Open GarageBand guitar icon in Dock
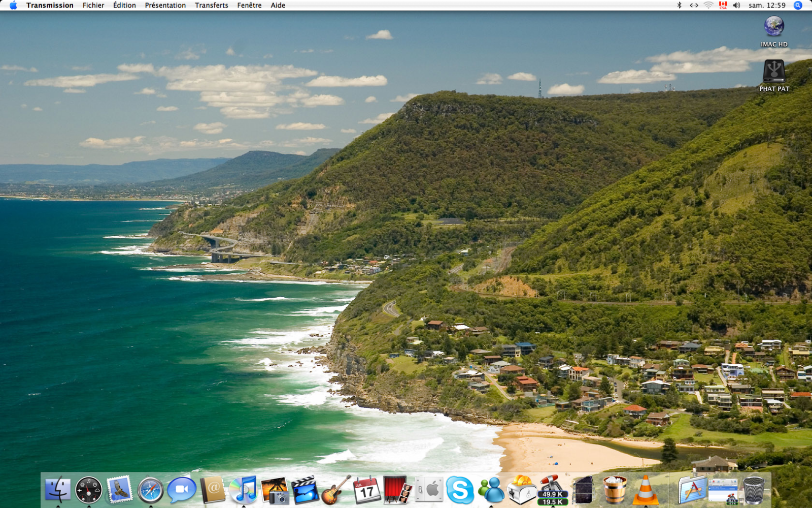Viewport: 812px width, 508px height. pos(336,490)
